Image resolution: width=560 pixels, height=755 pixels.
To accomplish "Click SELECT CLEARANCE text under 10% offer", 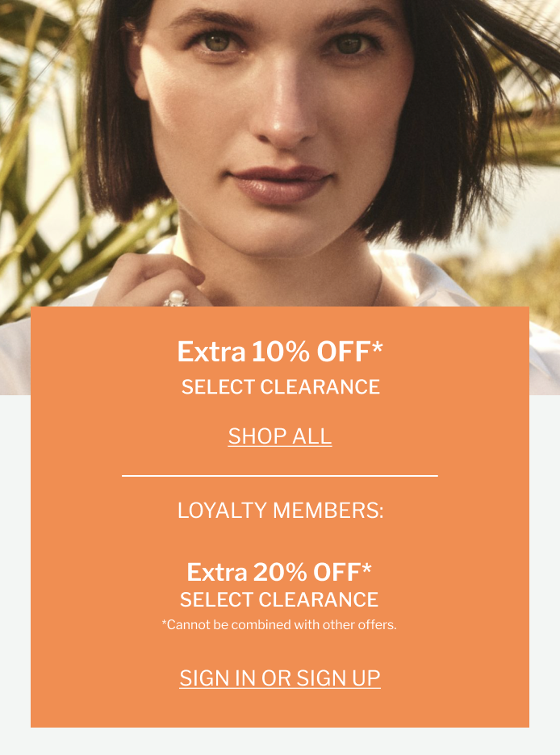I will 280,387.
